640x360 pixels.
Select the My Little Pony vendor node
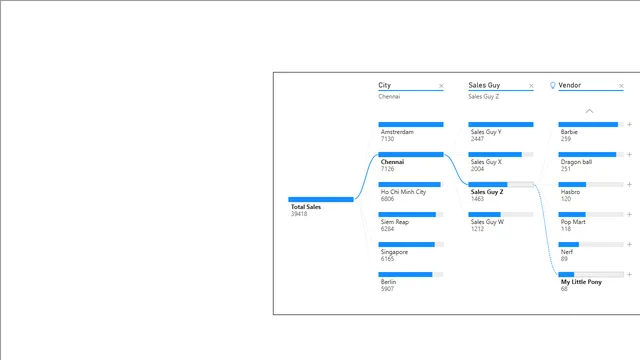(x=591, y=274)
